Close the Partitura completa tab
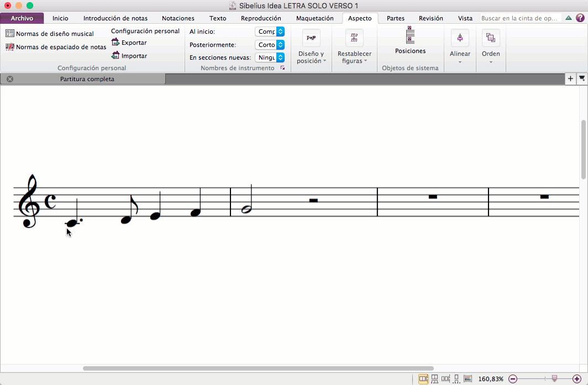The height and width of the screenshot is (385, 588). coord(10,79)
